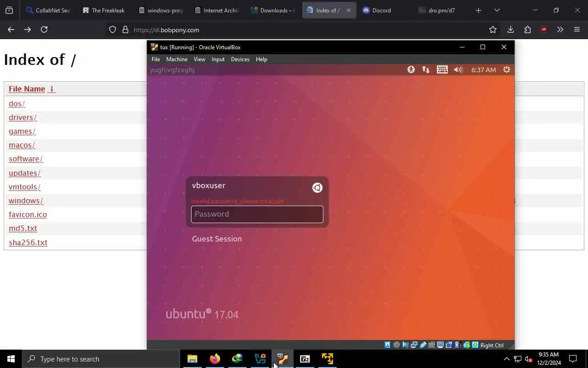The width and height of the screenshot is (588, 368).
Task: Select the vboxuser account name
Action: pyautogui.click(x=209, y=185)
